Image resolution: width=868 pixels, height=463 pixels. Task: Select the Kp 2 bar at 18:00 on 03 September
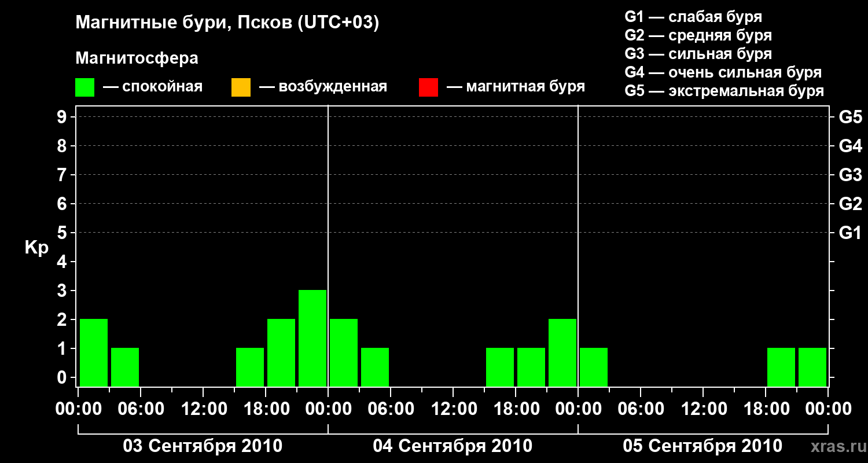(x=281, y=352)
